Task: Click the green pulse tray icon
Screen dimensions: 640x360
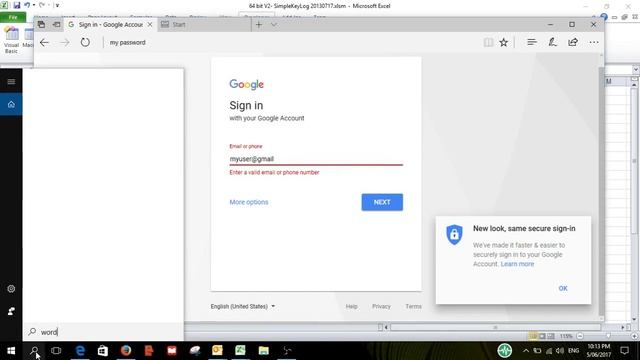Action: coord(504,351)
